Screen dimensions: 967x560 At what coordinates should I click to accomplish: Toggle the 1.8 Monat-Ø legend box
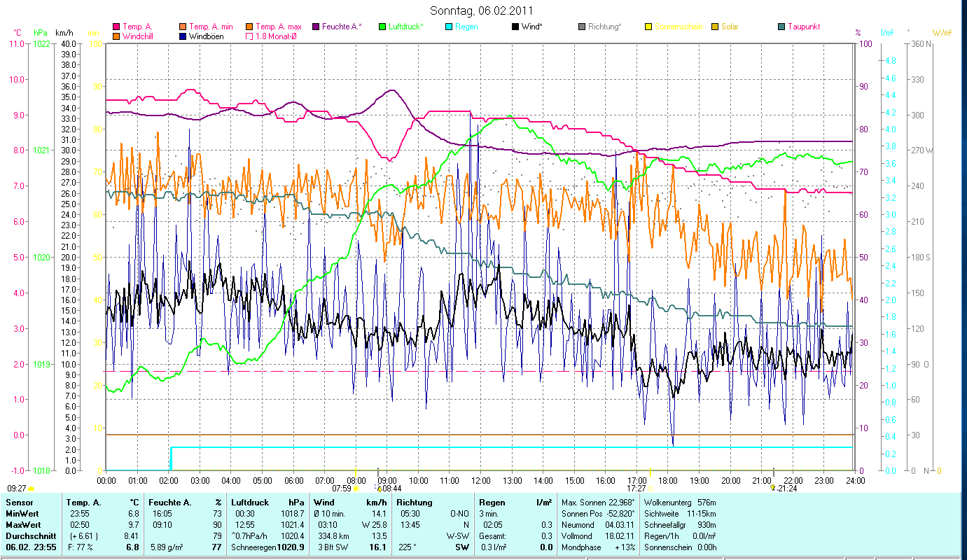(249, 36)
